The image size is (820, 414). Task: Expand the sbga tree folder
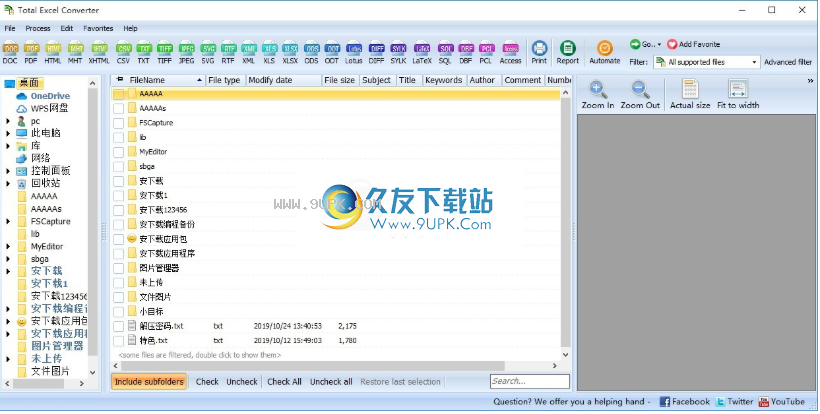click(8, 259)
